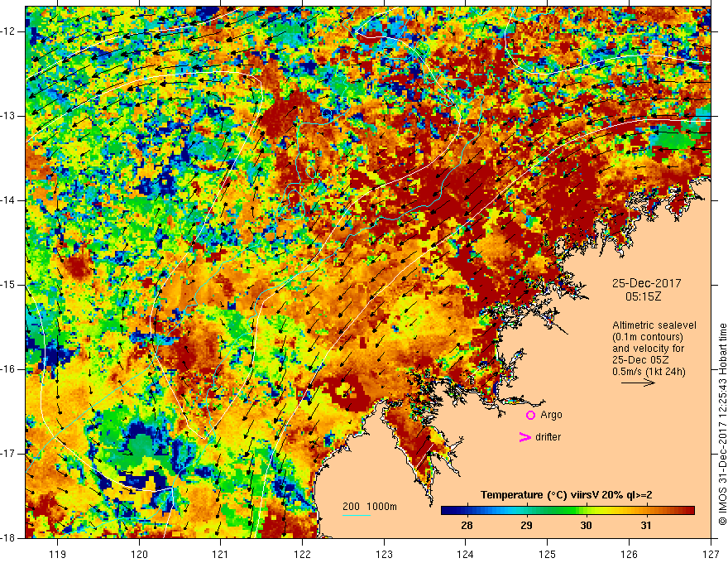Click latitude axis label '-15'
728x563 pixels.
tap(8, 285)
